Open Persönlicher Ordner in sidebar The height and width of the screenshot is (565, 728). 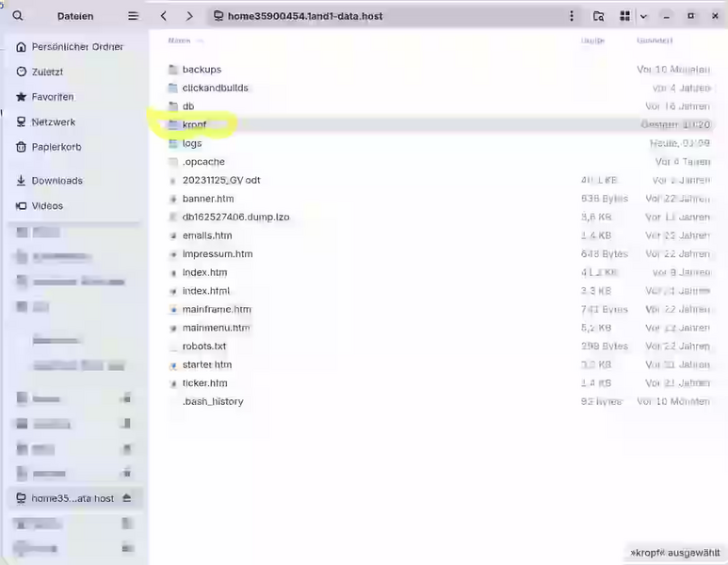pyautogui.click(x=74, y=47)
